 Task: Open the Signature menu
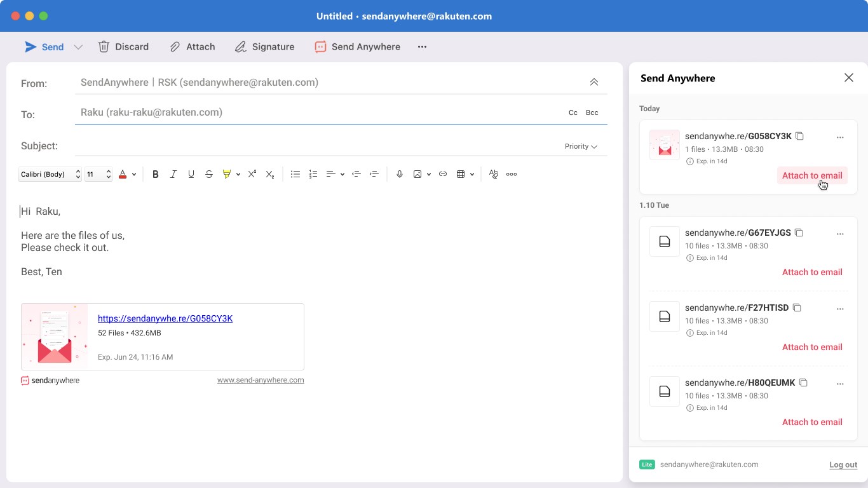pos(264,47)
